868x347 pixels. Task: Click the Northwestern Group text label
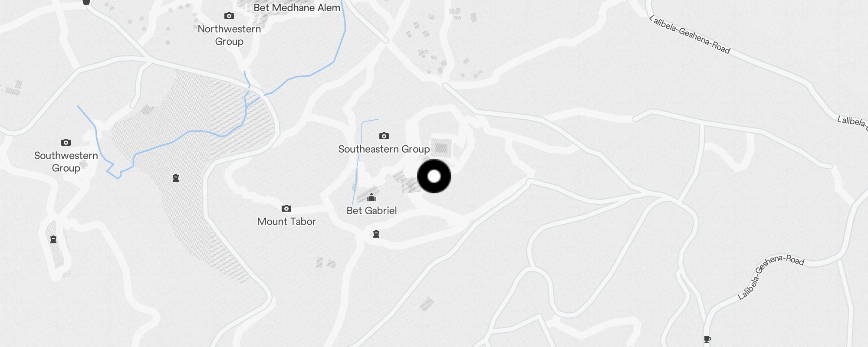(229, 35)
